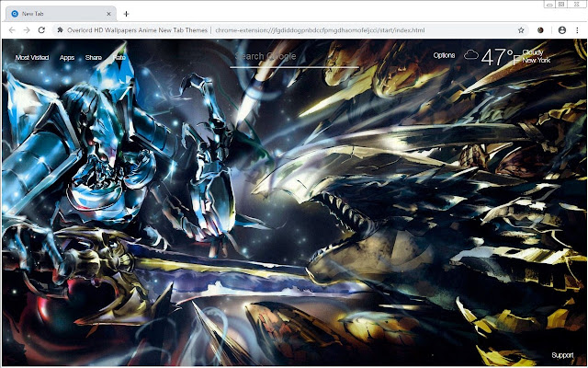Close the New Tab tab
Image resolution: width=588 pixels, height=368 pixels.
(x=108, y=14)
